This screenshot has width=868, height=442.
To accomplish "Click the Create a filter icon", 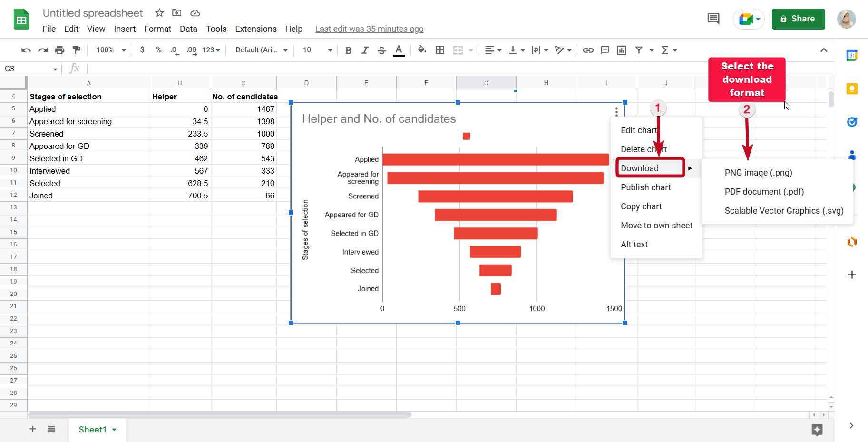I will pos(639,50).
